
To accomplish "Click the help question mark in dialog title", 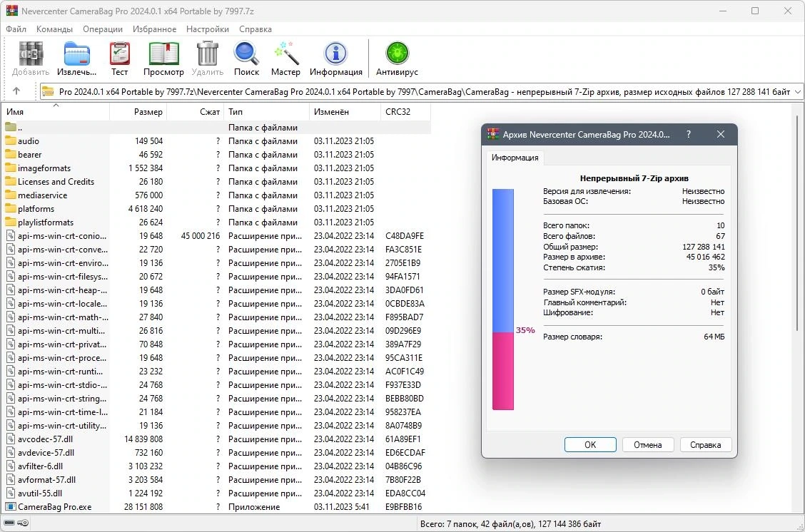I will tap(689, 134).
